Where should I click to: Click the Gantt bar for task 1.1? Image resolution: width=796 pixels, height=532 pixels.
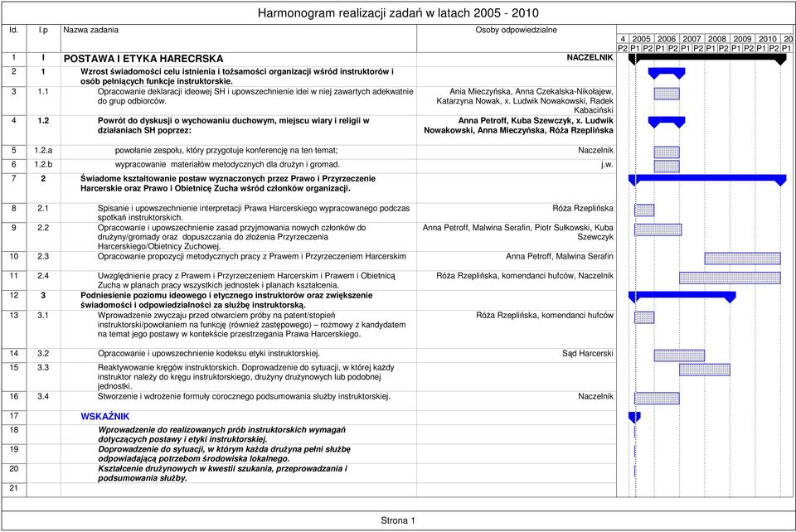pos(667,94)
